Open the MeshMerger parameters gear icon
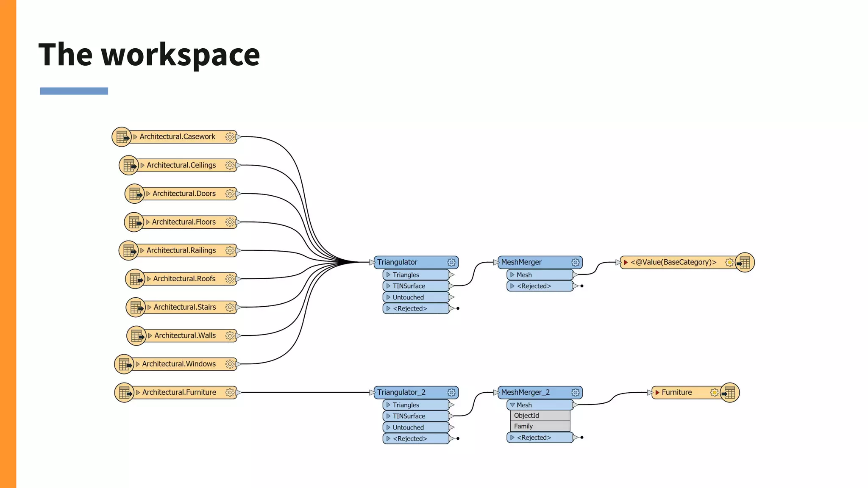The height and width of the screenshot is (488, 868). (x=575, y=262)
